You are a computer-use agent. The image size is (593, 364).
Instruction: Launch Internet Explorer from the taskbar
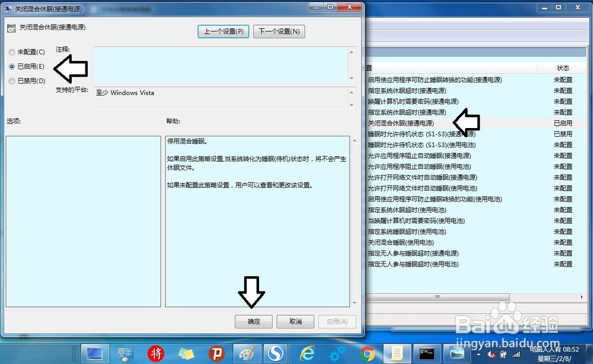click(307, 354)
